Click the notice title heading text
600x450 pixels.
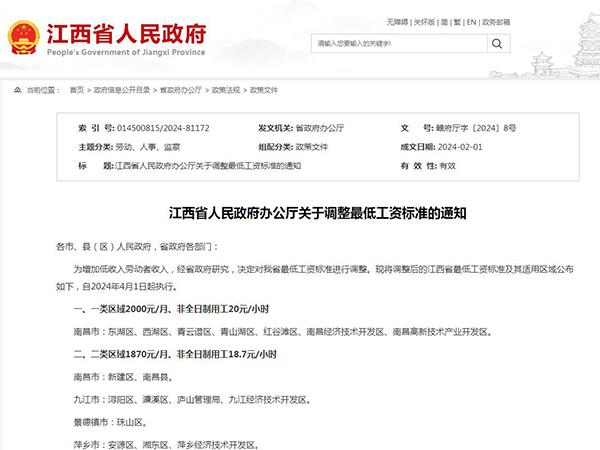coord(300,213)
